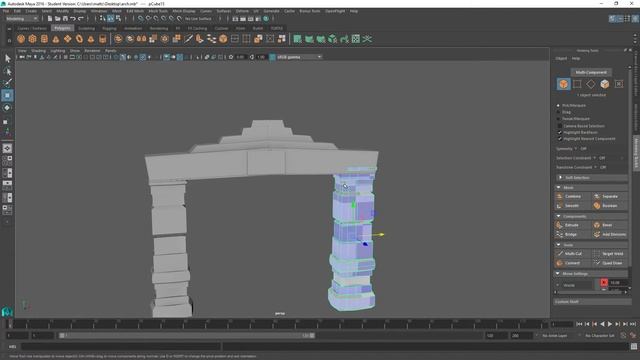Click the first green UV editor shelf icon
Viewport: 640px width, 360px height.
click(298, 39)
